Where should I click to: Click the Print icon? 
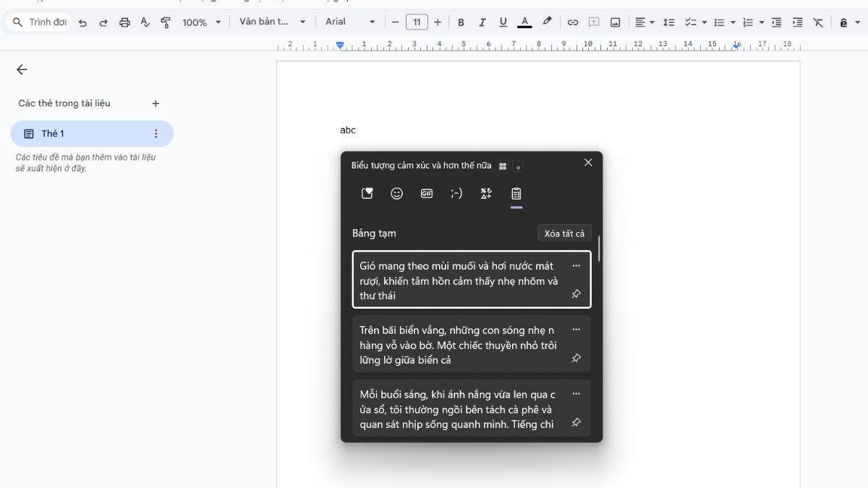click(124, 22)
